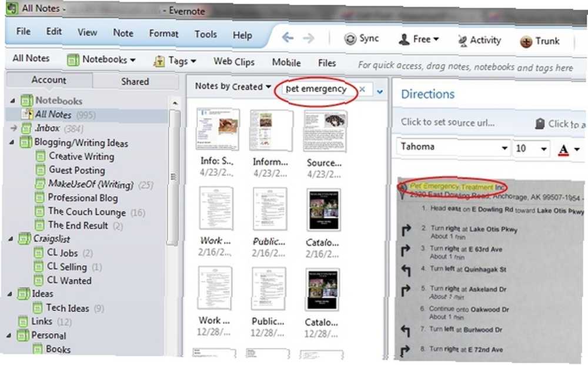Click the back navigation arrow
Screen dimensions: 588x365
coord(288,38)
